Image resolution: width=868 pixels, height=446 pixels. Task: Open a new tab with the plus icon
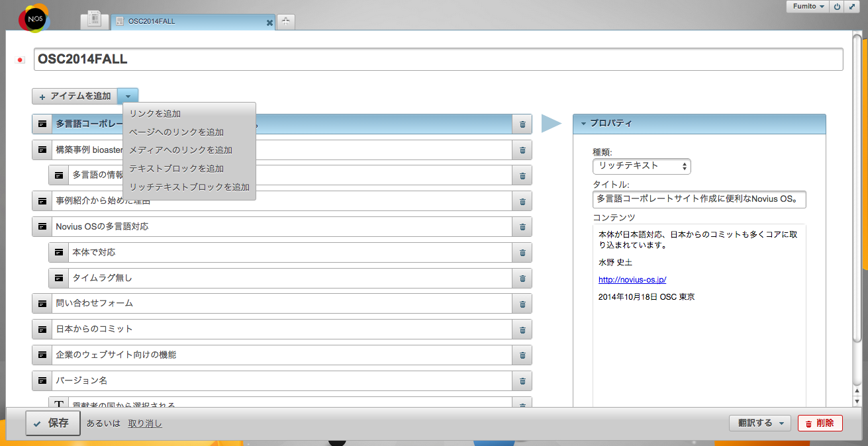coord(285,21)
